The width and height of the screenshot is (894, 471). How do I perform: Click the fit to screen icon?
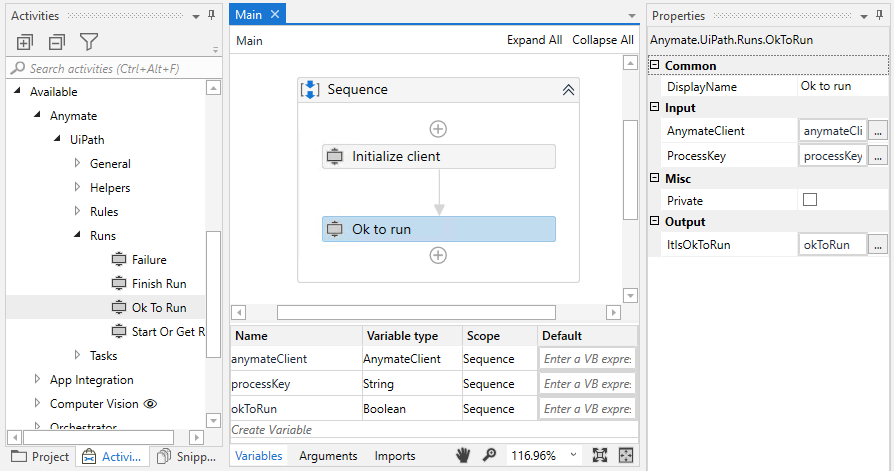[x=600, y=455]
